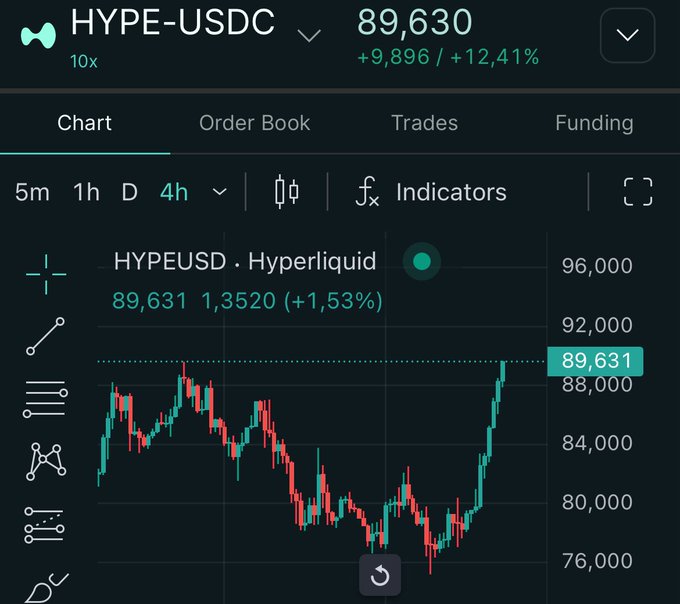
Task: Select the crosshair cursor tool
Action: tap(46, 274)
